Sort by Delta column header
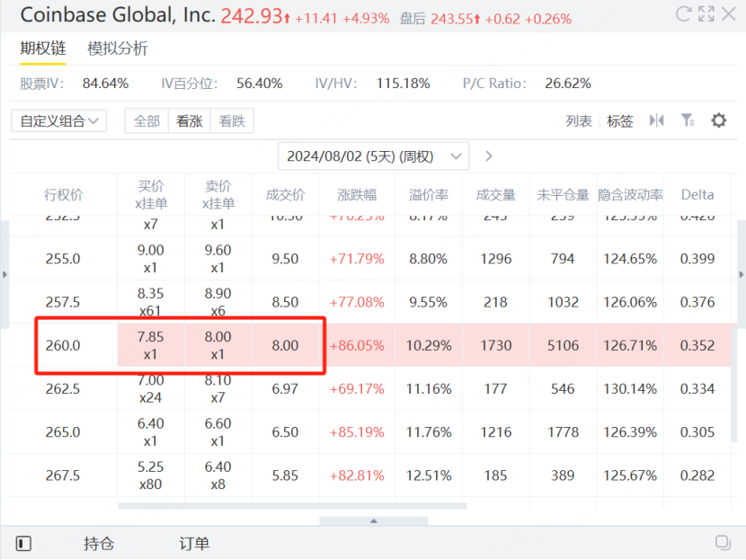Image resolution: width=746 pixels, height=560 pixels. coord(697,194)
